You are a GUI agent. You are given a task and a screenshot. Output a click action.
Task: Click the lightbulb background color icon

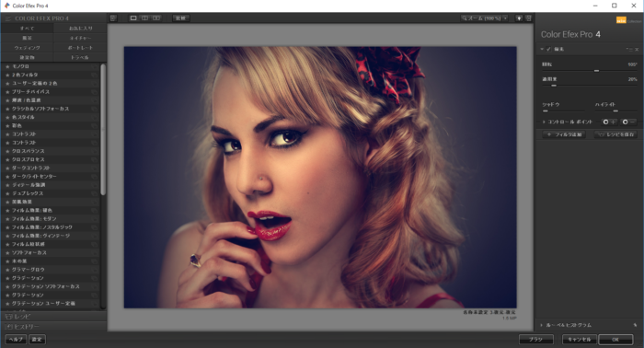click(519, 18)
